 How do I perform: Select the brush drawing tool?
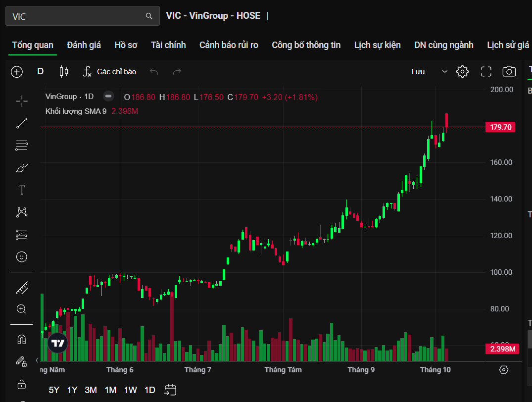point(22,168)
